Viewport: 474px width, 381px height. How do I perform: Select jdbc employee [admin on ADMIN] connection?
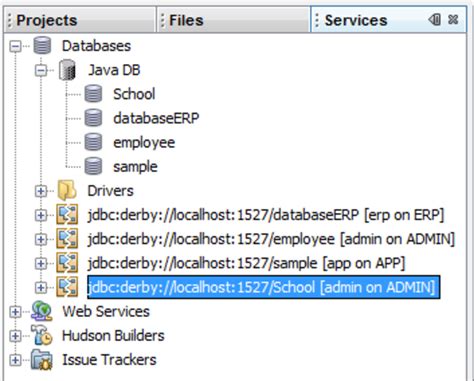coord(271,239)
